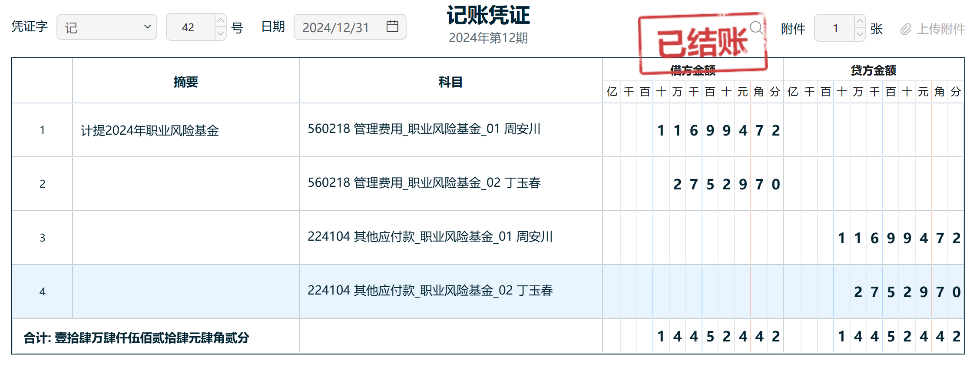
Task: Increase voucher number with up arrow
Action: click(220, 20)
